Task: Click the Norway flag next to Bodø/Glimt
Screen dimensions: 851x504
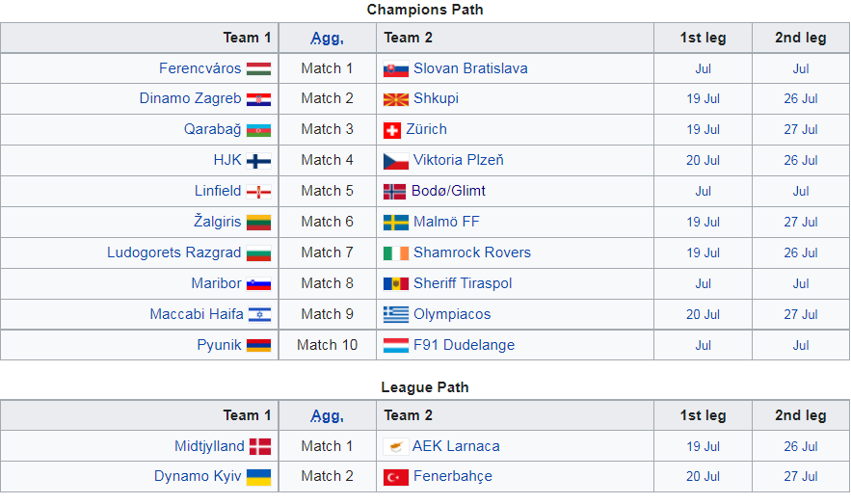Action: (x=394, y=192)
